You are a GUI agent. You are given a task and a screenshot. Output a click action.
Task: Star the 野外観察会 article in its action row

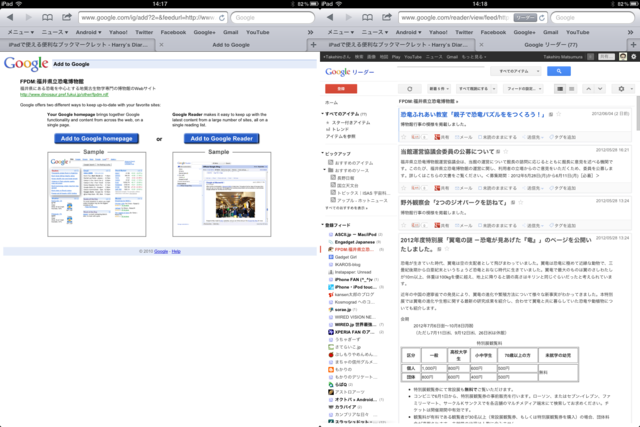point(404,225)
